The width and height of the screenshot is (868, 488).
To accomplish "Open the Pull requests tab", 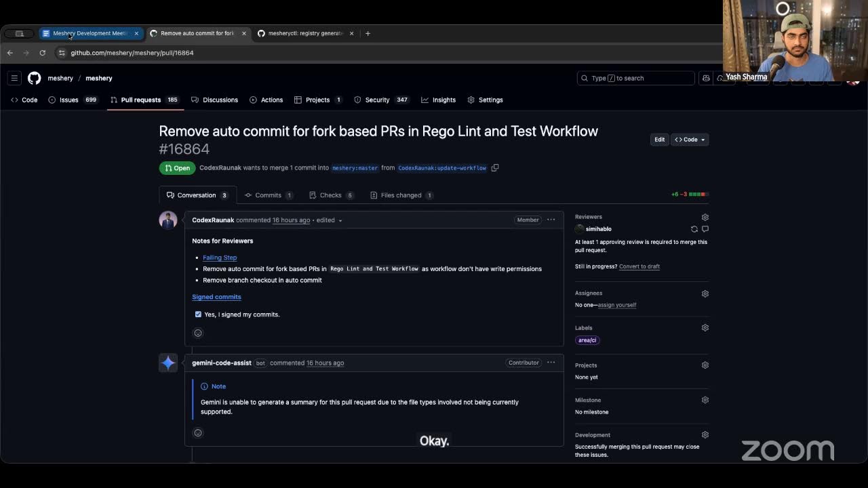I will 144,100.
